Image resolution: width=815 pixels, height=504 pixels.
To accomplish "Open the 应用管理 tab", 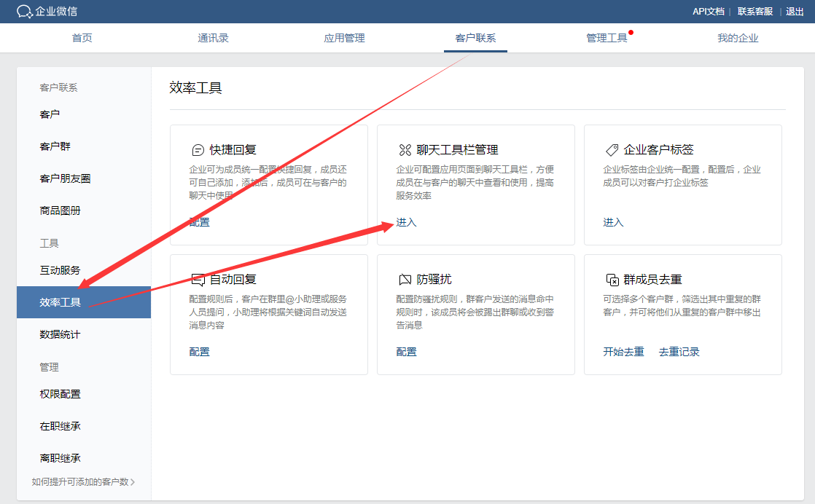I will [x=344, y=38].
